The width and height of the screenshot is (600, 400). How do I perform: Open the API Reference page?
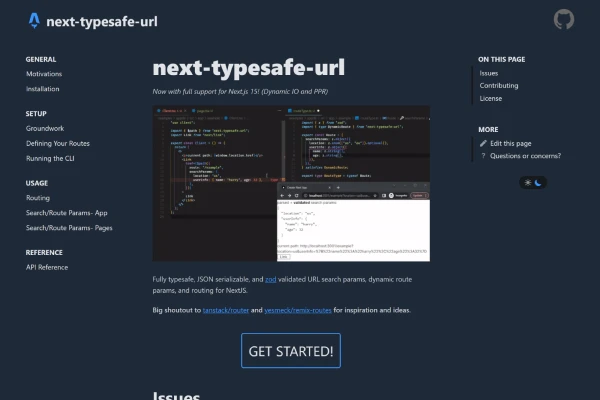point(47,267)
